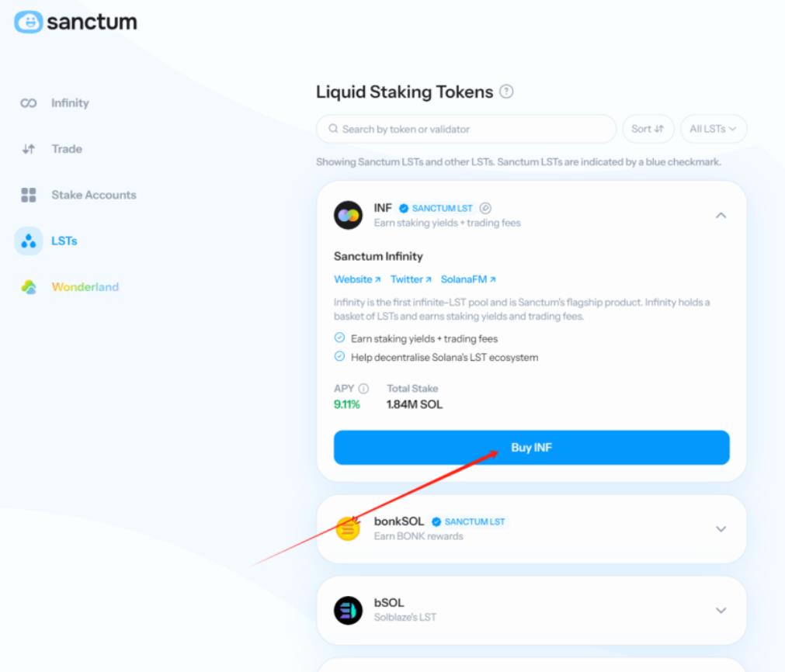Open the SolanaFM link

(x=468, y=279)
